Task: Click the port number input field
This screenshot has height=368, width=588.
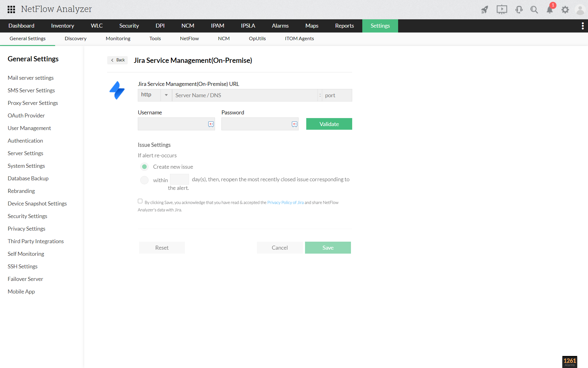Action: point(337,95)
